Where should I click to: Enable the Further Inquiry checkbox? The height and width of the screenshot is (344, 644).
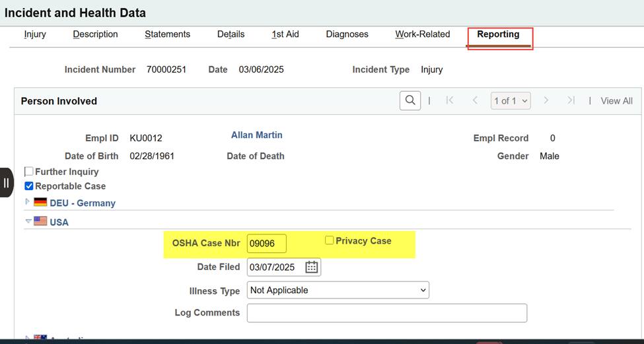(29, 172)
